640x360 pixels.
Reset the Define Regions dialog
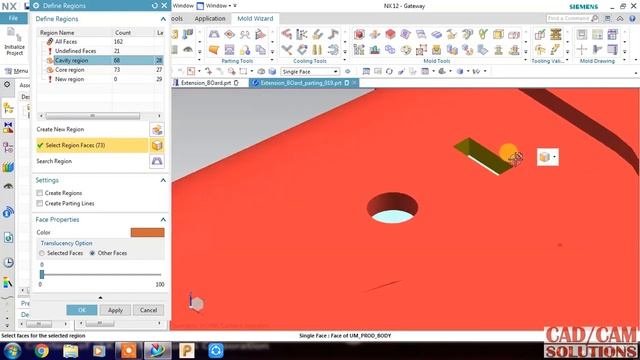155,6
